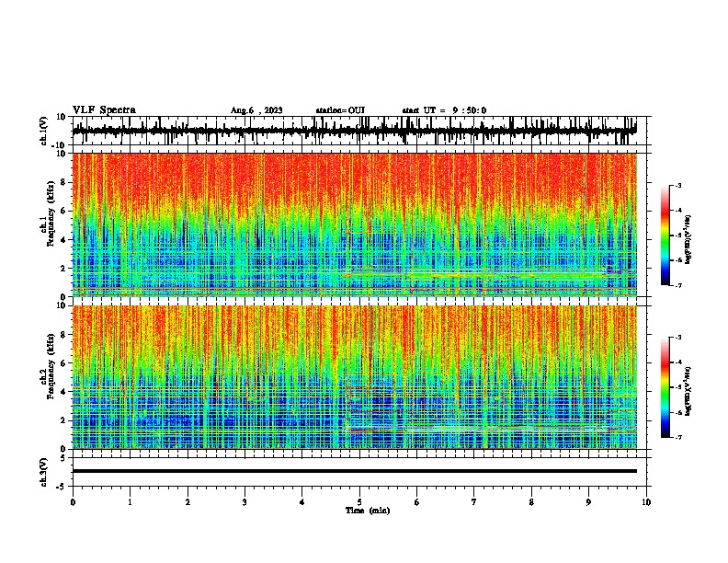Click the 'ch.1(V)' axis label
This screenshot has height=563, width=728.
(x=44, y=131)
